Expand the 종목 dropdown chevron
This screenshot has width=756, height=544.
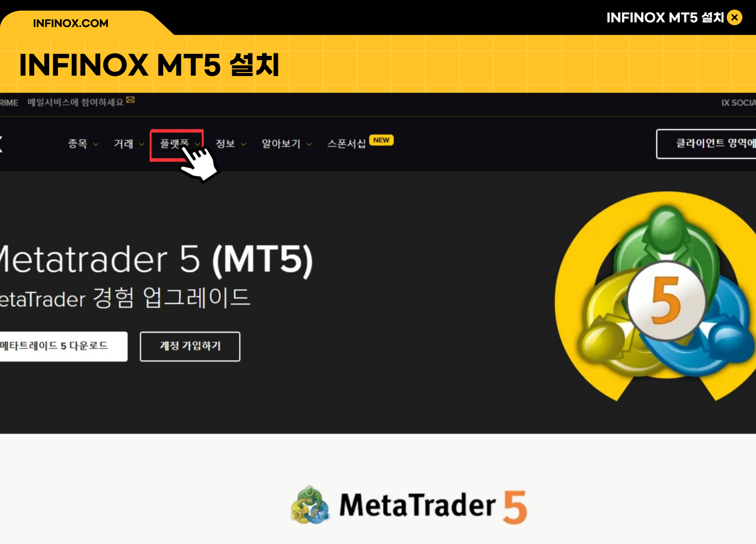tap(96, 145)
